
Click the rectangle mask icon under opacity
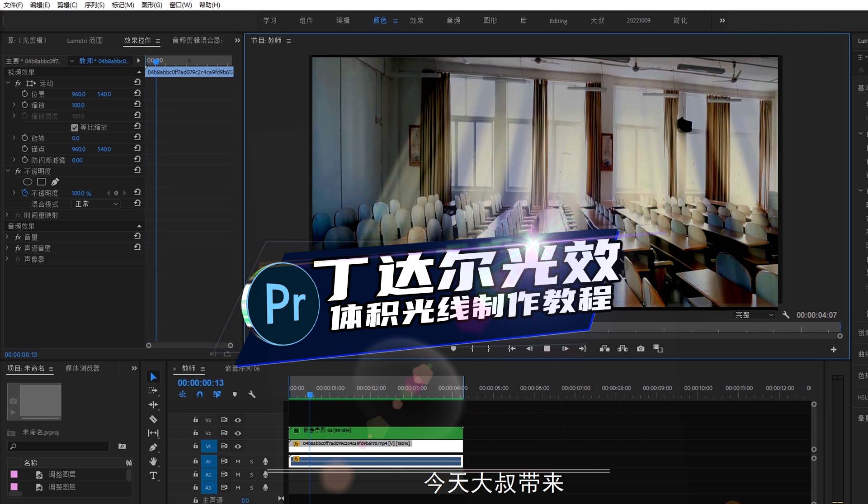pos(41,182)
